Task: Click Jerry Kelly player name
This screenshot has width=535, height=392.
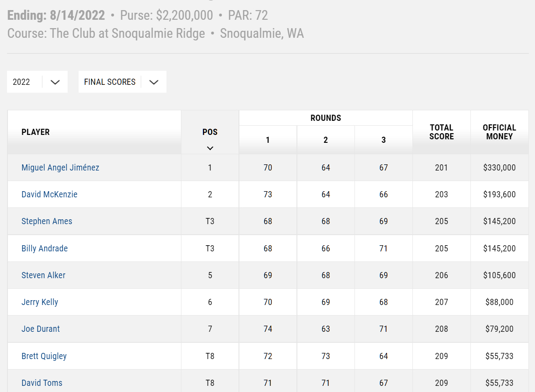Action: 40,302
